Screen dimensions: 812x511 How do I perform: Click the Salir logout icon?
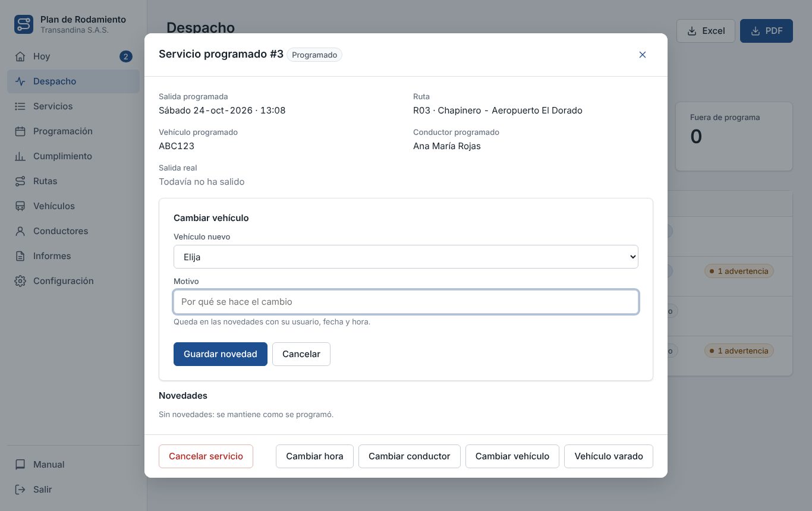coord(20,490)
